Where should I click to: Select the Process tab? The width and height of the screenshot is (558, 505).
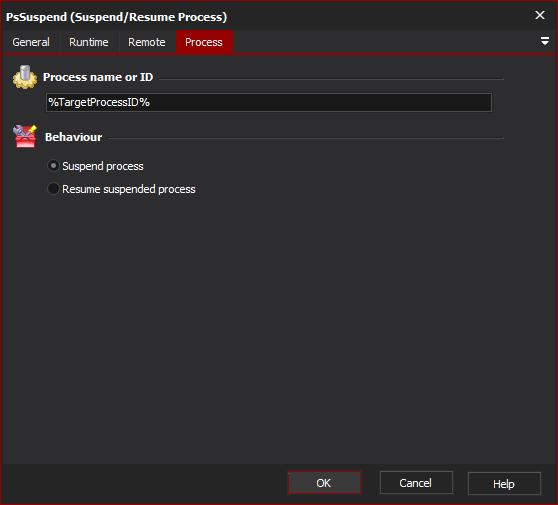pos(204,42)
